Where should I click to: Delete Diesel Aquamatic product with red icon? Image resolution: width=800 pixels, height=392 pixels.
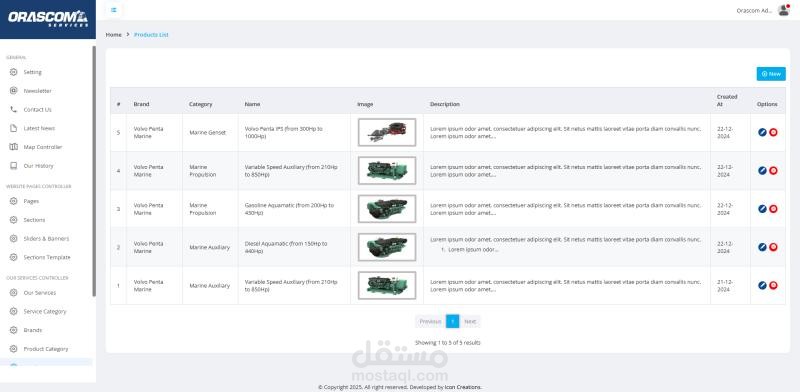pyautogui.click(x=773, y=247)
